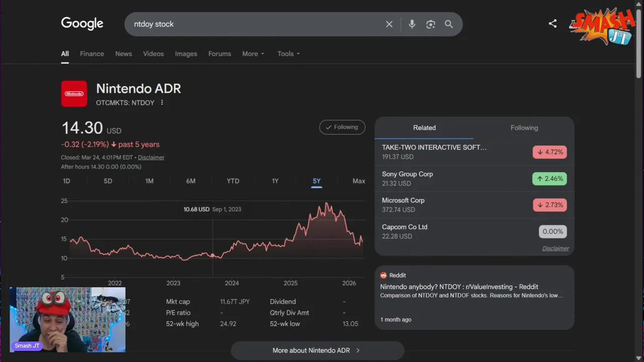Click the chart marker at Sep 1, 2023
Screen dimensions: 644x362
point(213,255)
